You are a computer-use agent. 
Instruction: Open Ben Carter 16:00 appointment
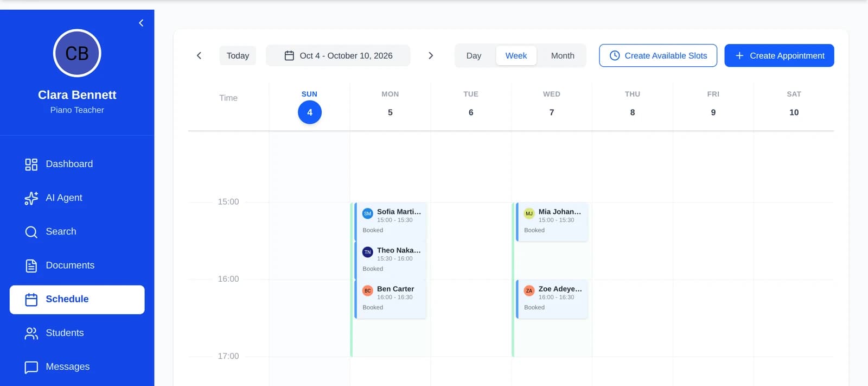pyautogui.click(x=391, y=299)
